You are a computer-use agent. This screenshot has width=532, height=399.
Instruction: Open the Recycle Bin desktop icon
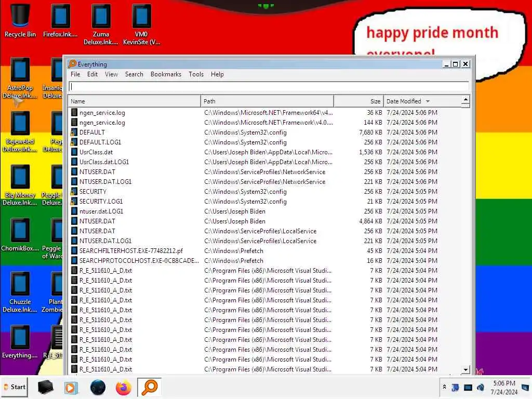(x=20, y=20)
